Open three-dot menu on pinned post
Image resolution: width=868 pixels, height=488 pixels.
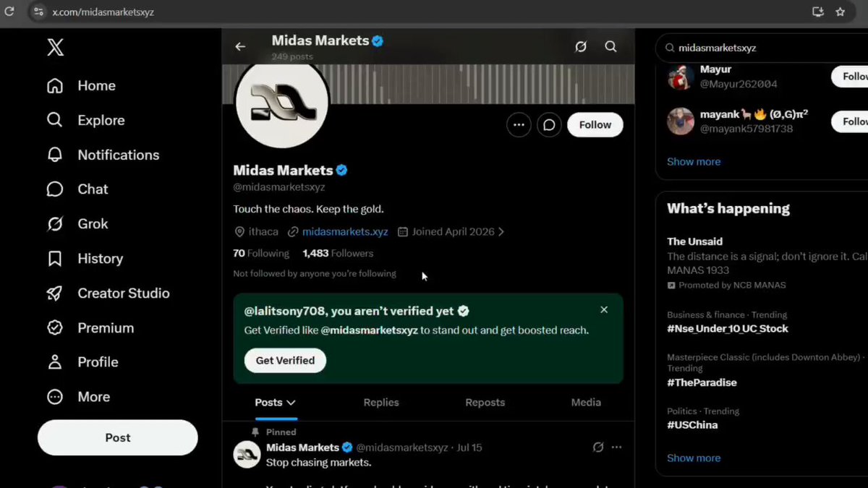point(616,448)
